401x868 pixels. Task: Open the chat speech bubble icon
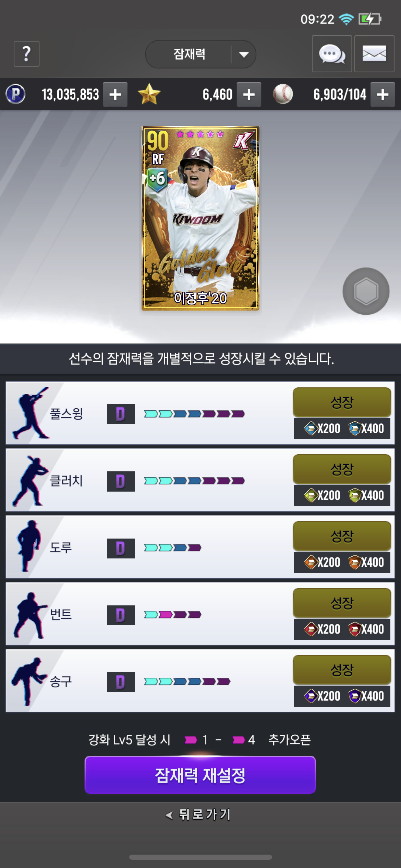coord(332,54)
